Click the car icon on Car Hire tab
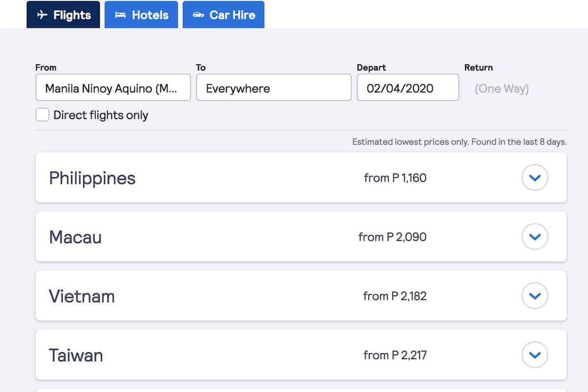This screenshot has width=588, height=392. pyautogui.click(x=198, y=15)
